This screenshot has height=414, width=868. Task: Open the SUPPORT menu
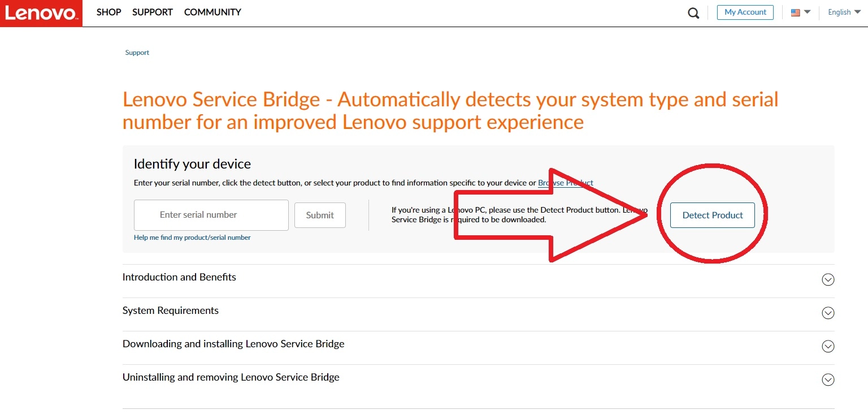[x=153, y=12]
